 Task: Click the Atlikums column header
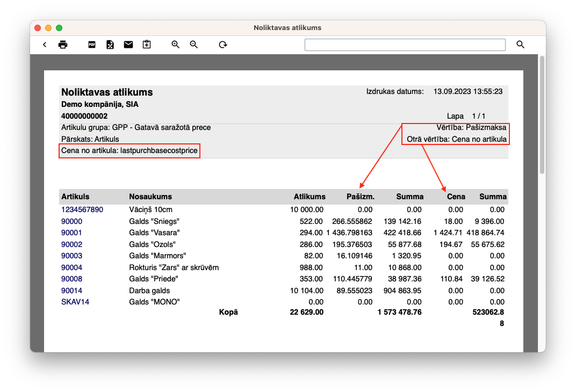coord(309,197)
